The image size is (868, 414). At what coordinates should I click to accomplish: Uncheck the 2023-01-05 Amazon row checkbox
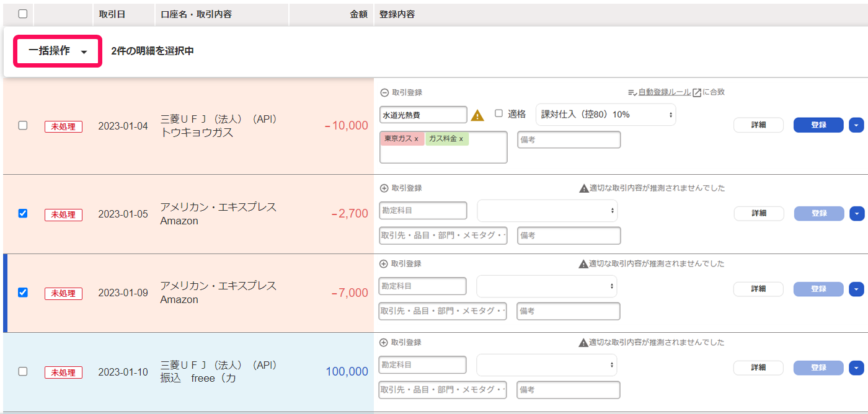[23, 213]
